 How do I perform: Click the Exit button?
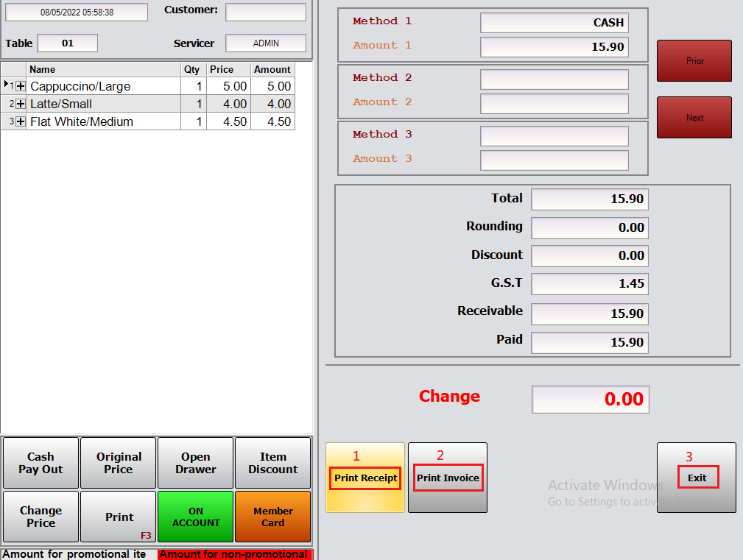[x=697, y=477]
